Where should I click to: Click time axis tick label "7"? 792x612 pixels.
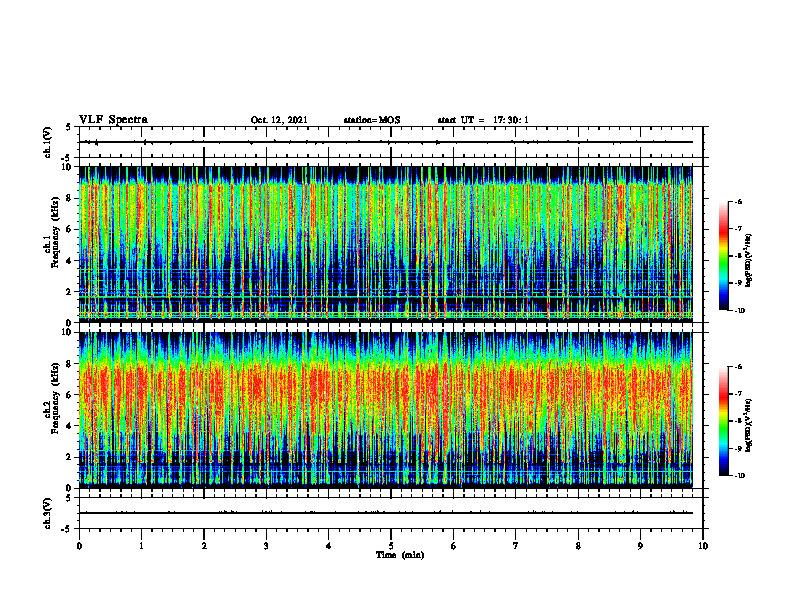point(516,546)
